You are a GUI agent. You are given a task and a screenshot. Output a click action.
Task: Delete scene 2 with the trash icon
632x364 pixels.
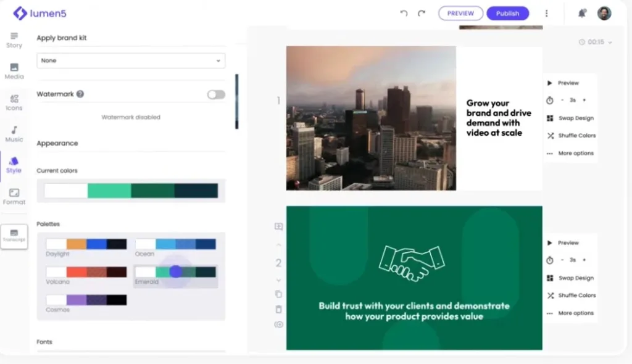tap(278, 309)
